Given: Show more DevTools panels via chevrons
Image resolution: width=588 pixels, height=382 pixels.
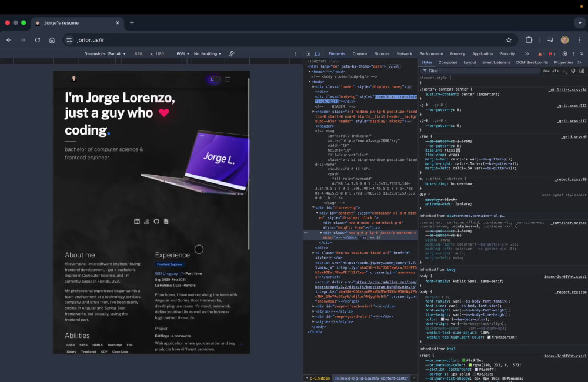Looking at the screenshot, I should click(x=527, y=54).
